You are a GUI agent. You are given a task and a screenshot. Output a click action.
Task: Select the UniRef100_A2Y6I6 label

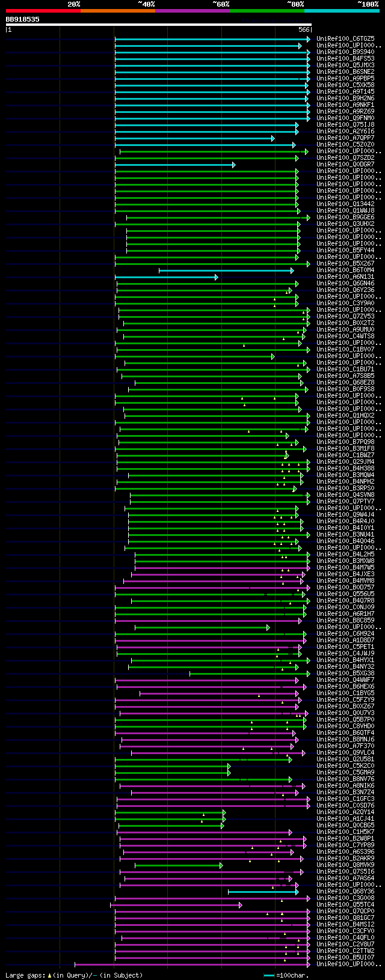click(x=345, y=131)
